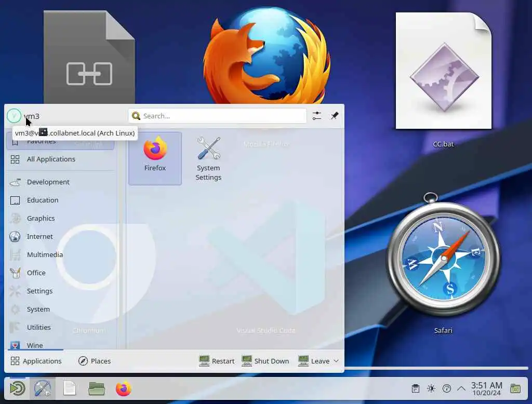Screen dimensions: 532x404
Task: Select the All Applications category
Action: click(x=60, y=159)
